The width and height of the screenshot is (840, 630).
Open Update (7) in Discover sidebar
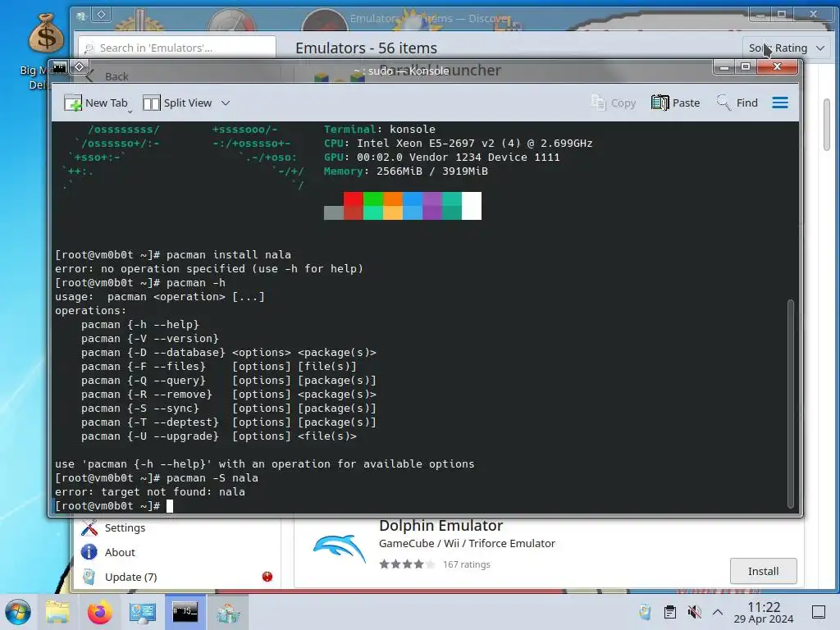[130, 577]
